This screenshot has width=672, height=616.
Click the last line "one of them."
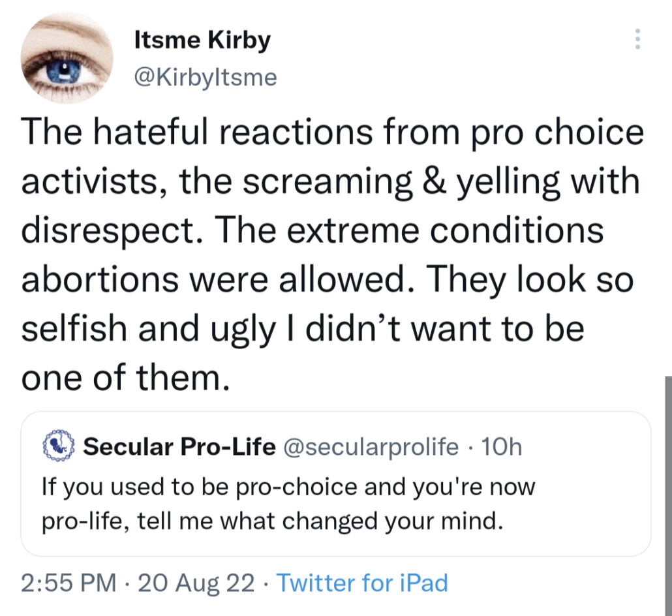[126, 378]
